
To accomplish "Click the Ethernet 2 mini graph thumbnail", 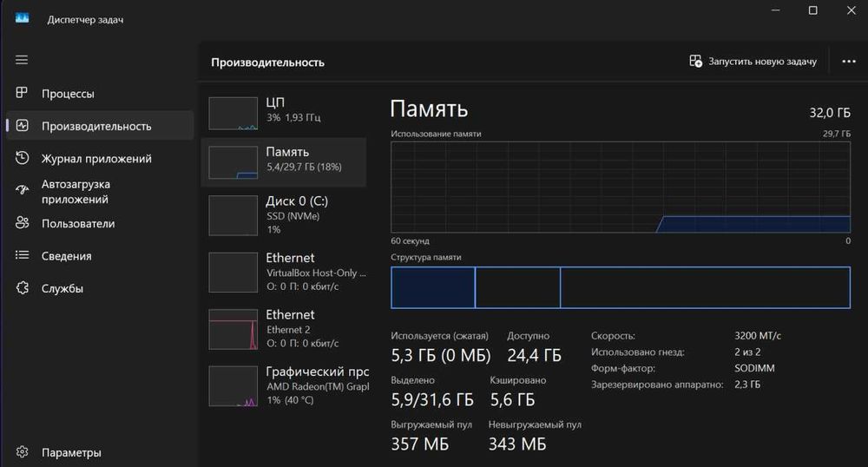I will [233, 329].
